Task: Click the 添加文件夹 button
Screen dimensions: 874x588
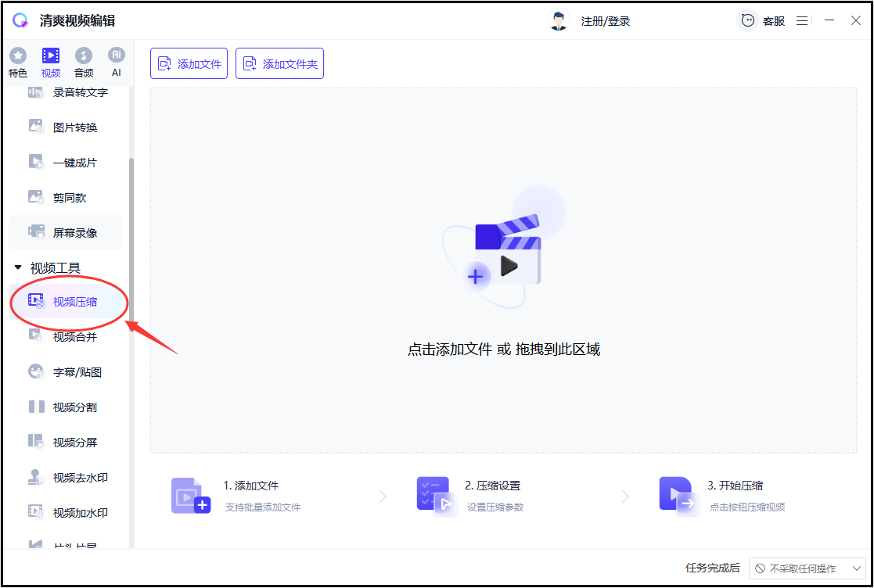Action: pyautogui.click(x=280, y=63)
